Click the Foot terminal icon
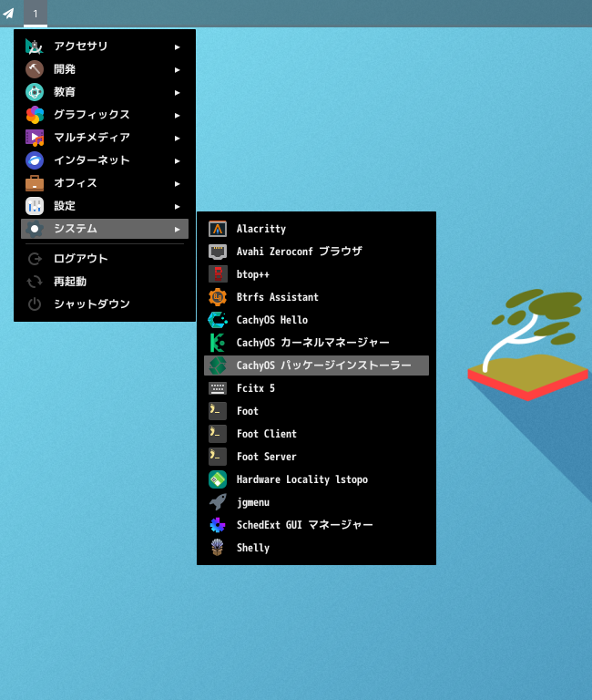The image size is (592, 700). click(x=218, y=411)
